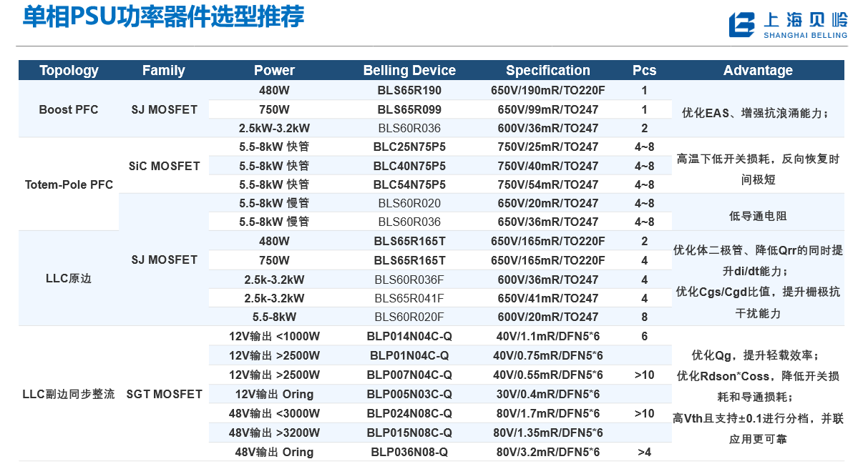This screenshot has height=469, width=868.
Task: Click the Shanghai Belling logo icon
Action: (742, 24)
